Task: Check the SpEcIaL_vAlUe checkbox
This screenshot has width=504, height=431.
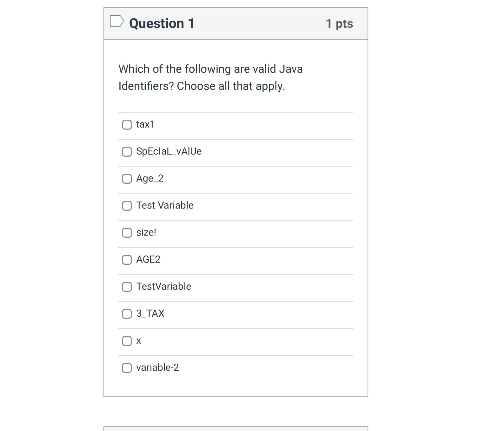Action: coord(127,152)
